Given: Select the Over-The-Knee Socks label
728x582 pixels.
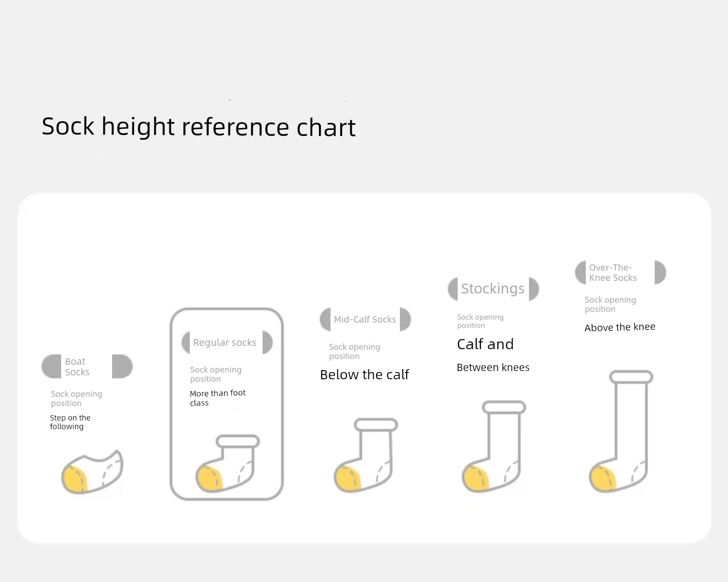Looking at the screenshot, I should [613, 273].
